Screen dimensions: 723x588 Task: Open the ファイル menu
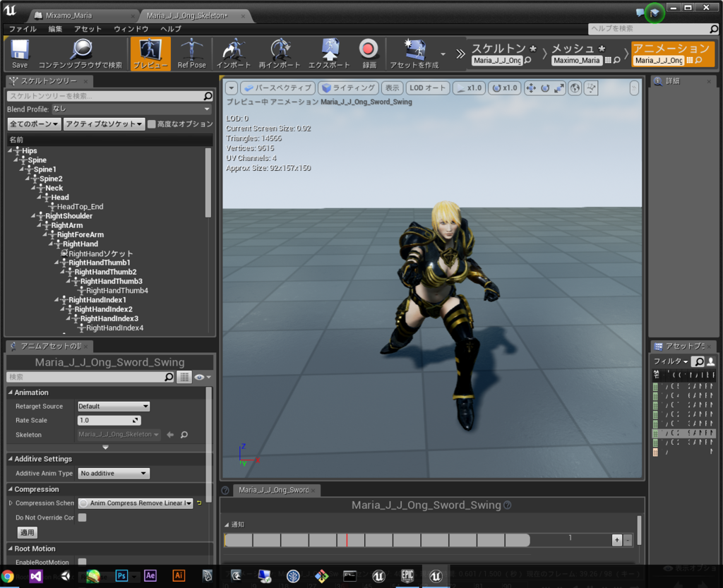coord(23,29)
